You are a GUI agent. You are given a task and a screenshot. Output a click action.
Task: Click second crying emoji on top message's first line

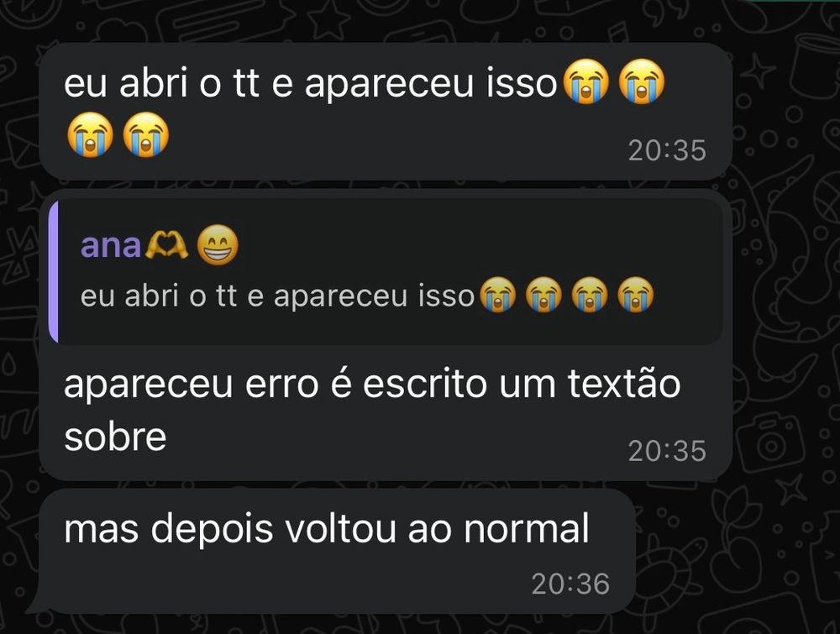(642, 81)
